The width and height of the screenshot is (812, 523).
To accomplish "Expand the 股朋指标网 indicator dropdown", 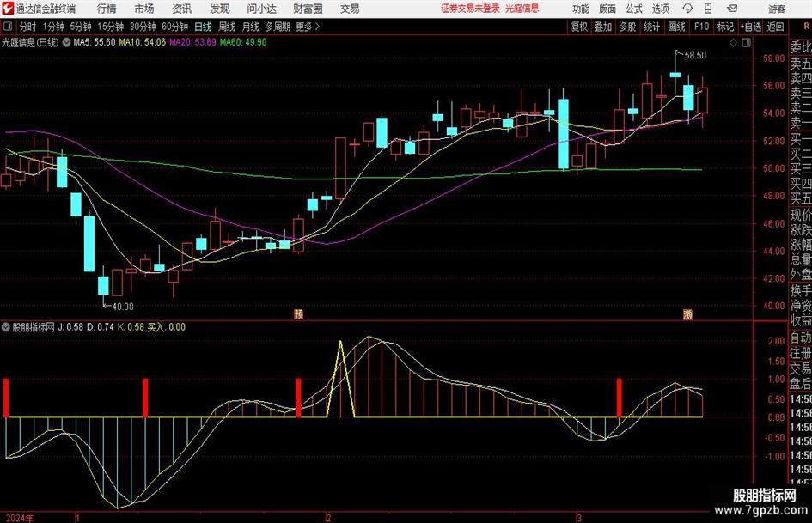I will pos(6,327).
